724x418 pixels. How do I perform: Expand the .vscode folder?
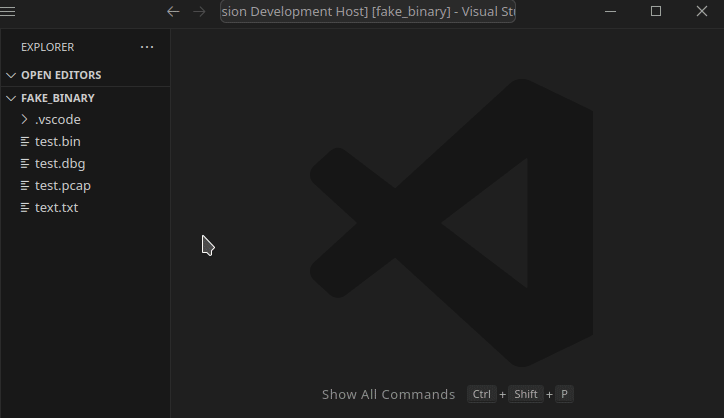[x=85, y=120]
